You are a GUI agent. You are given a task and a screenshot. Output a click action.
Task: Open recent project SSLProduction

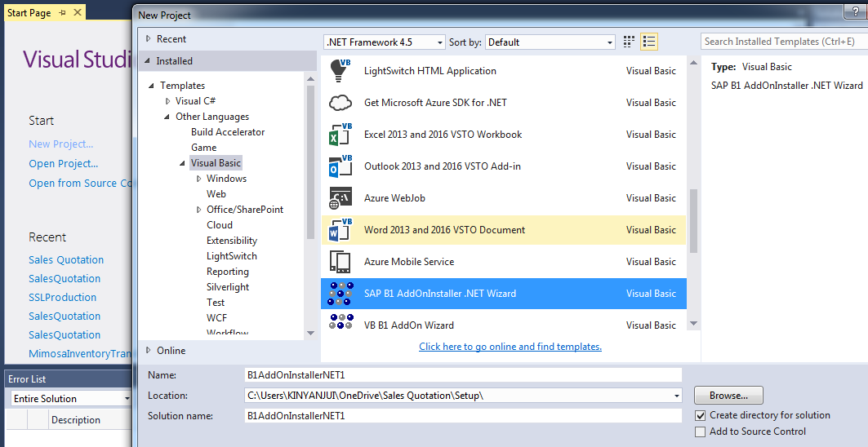coord(62,298)
